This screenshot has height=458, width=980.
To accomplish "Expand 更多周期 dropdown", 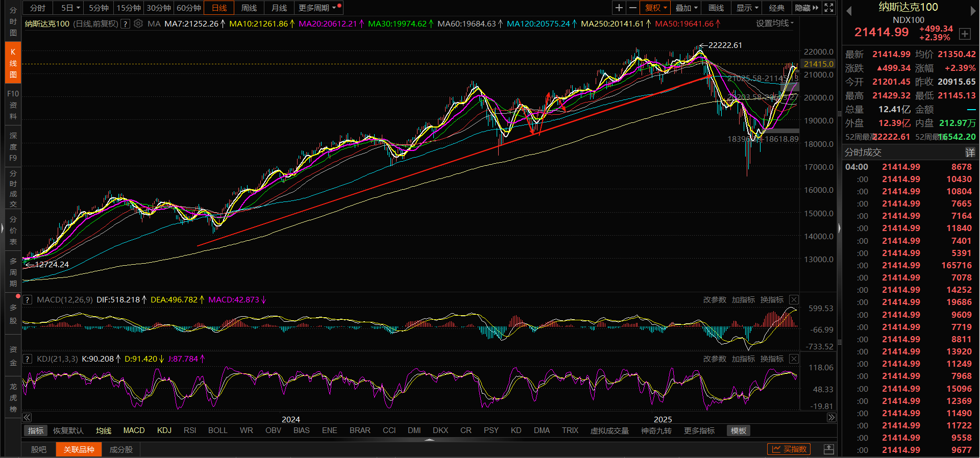I will pyautogui.click(x=317, y=8).
